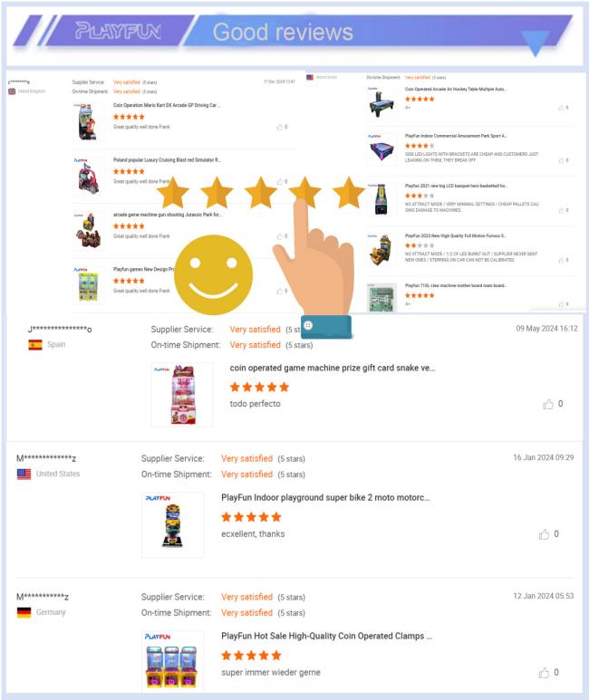This screenshot has height=700, width=589.
Task: Like the 'super immer wieder gerne' review
Action: click(x=544, y=672)
